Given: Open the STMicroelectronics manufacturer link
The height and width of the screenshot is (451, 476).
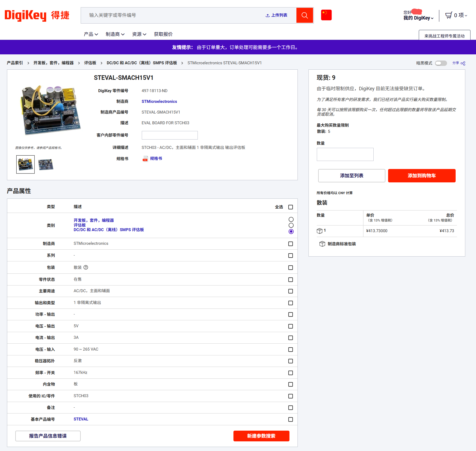Looking at the screenshot, I should click(x=159, y=102).
